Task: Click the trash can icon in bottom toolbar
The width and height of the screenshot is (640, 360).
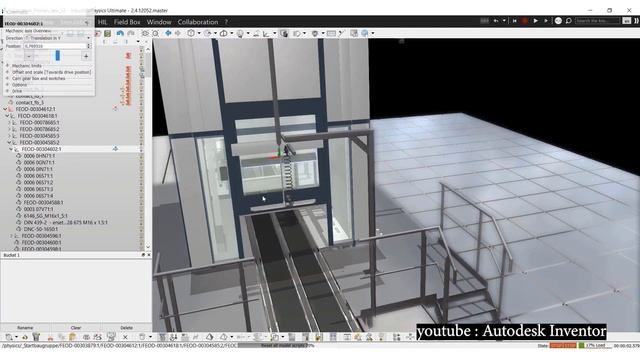Action: coord(36,337)
